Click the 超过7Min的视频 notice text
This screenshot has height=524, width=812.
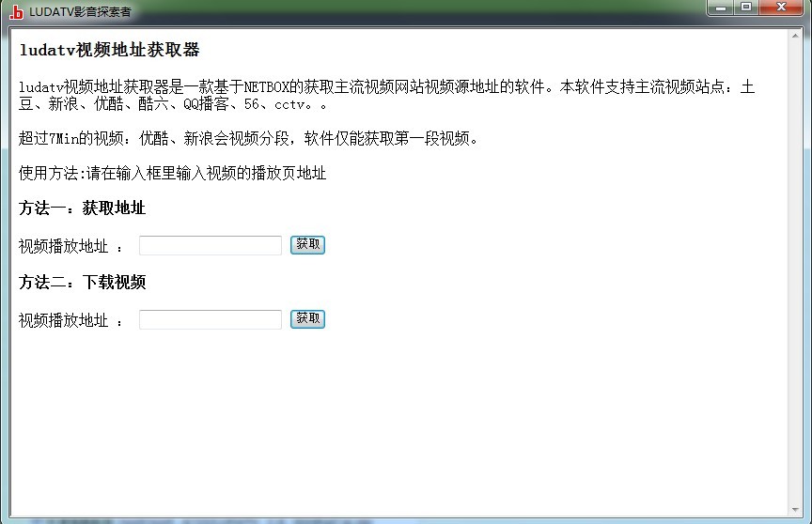point(248,138)
